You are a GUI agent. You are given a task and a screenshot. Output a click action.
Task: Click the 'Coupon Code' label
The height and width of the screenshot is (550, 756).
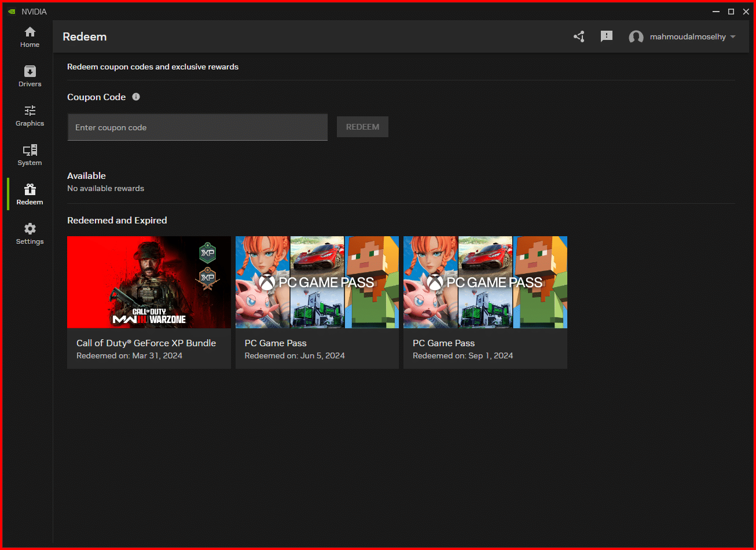(x=96, y=97)
